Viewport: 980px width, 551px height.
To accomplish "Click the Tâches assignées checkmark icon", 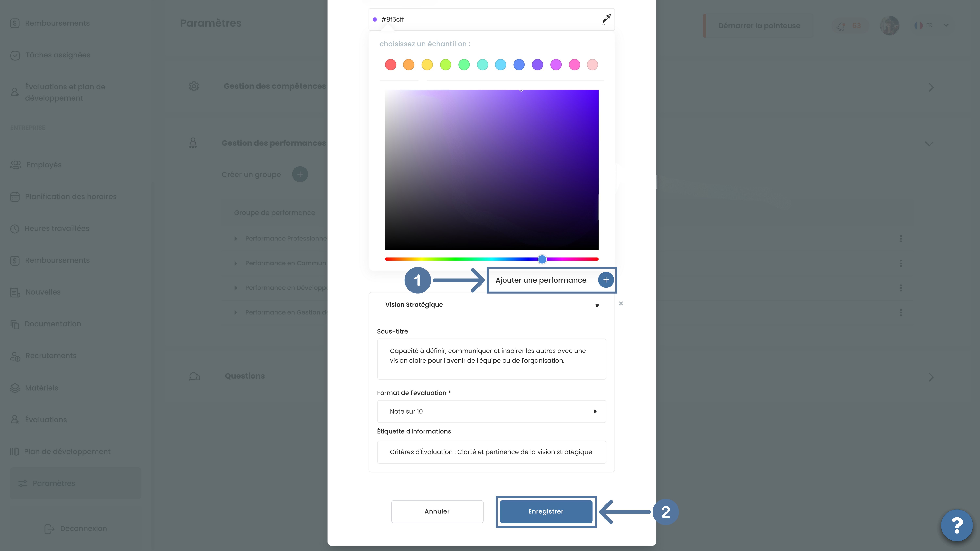I will 15,55.
